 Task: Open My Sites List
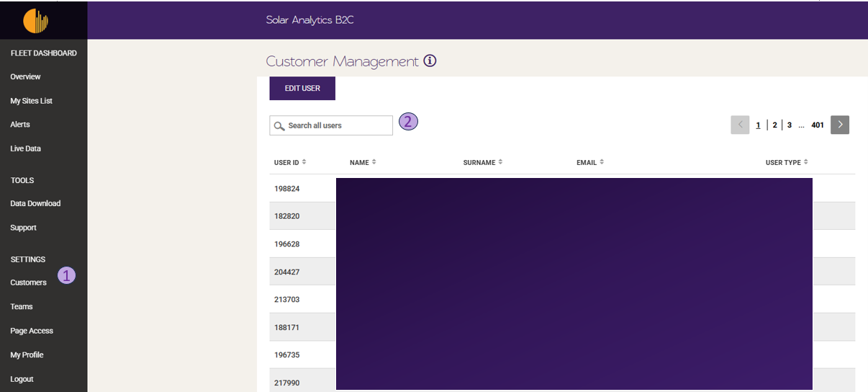click(x=31, y=101)
